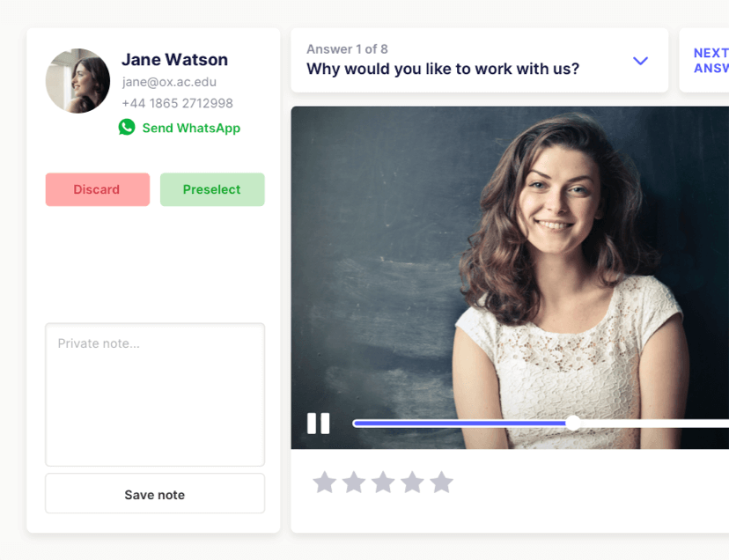
Task: Open the 'Why would you like to work with us?' selector
Action: [x=443, y=69]
